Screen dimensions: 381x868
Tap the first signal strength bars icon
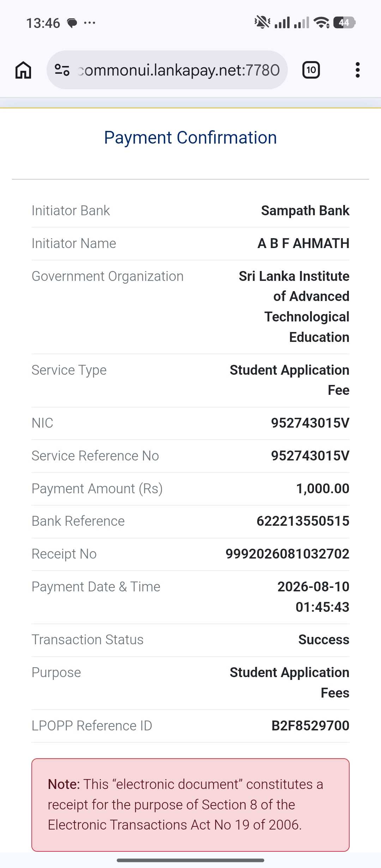point(283,23)
